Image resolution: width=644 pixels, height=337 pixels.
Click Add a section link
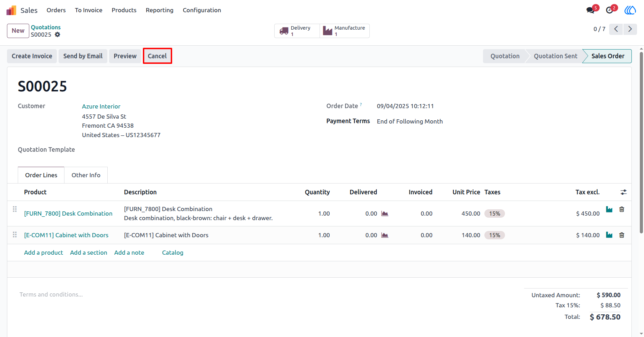point(89,253)
